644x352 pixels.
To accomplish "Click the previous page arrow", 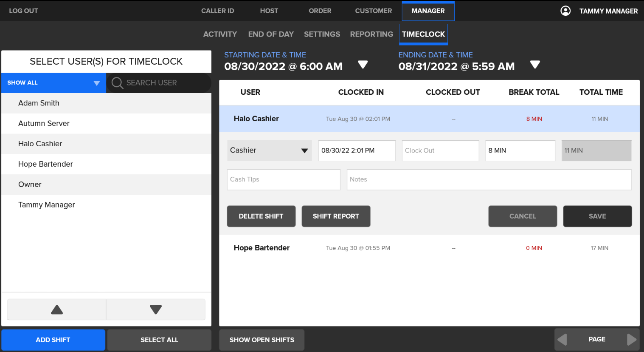I will pos(562,339).
